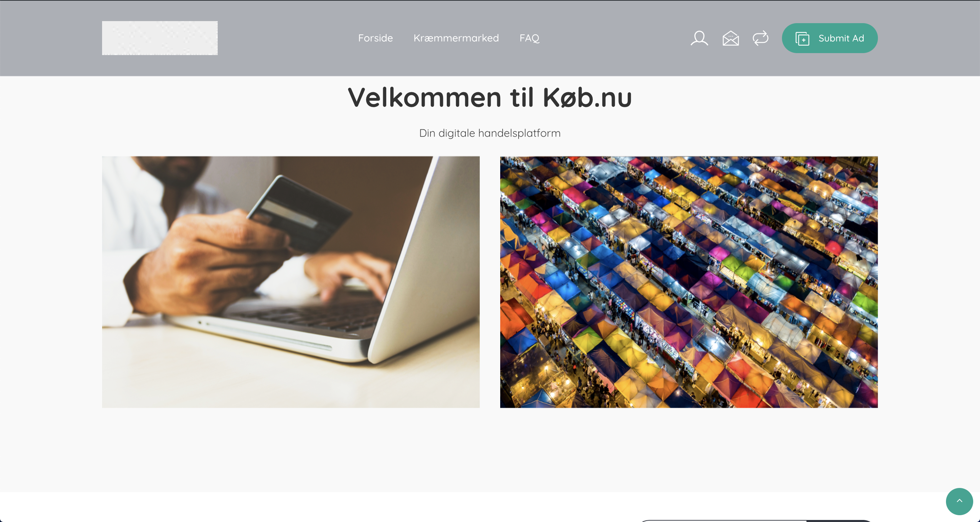Open the colorful market tents photo
Viewport: 980px width, 522px height.
point(689,282)
